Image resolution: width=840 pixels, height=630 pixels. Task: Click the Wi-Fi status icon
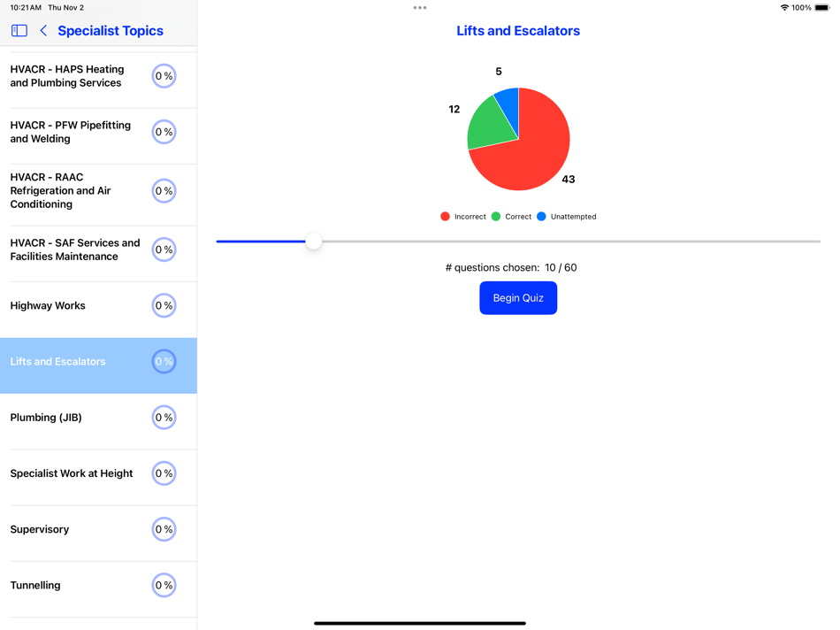784,7
